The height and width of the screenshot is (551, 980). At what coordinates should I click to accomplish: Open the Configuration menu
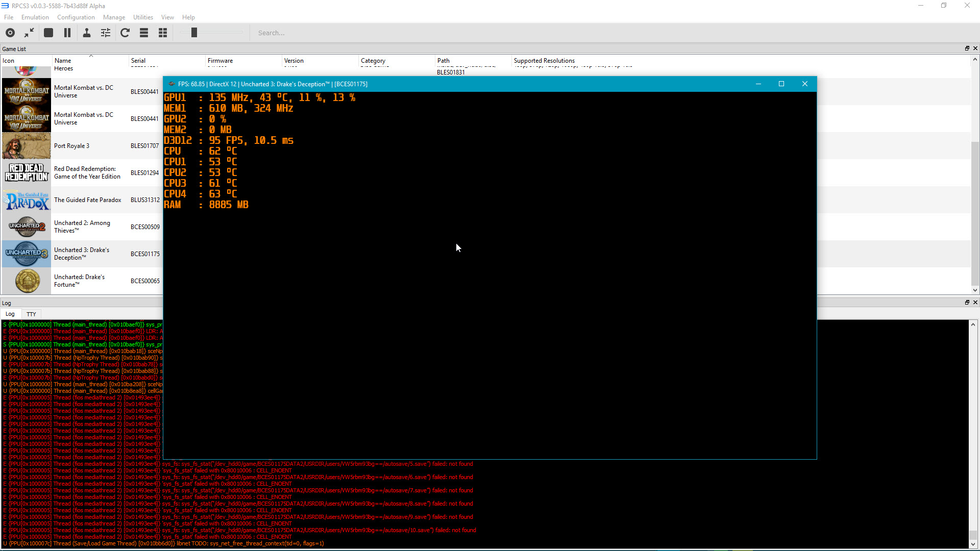76,17
